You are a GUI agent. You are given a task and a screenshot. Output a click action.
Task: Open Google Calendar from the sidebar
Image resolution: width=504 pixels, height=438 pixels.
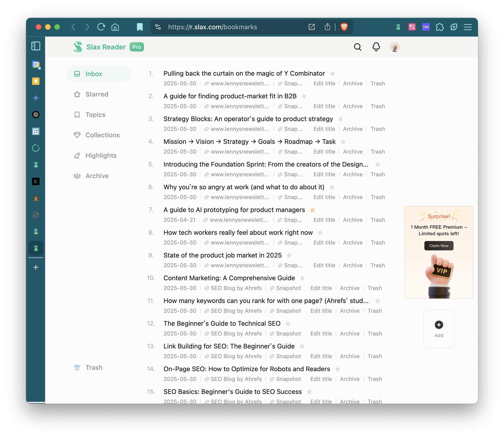click(x=36, y=65)
